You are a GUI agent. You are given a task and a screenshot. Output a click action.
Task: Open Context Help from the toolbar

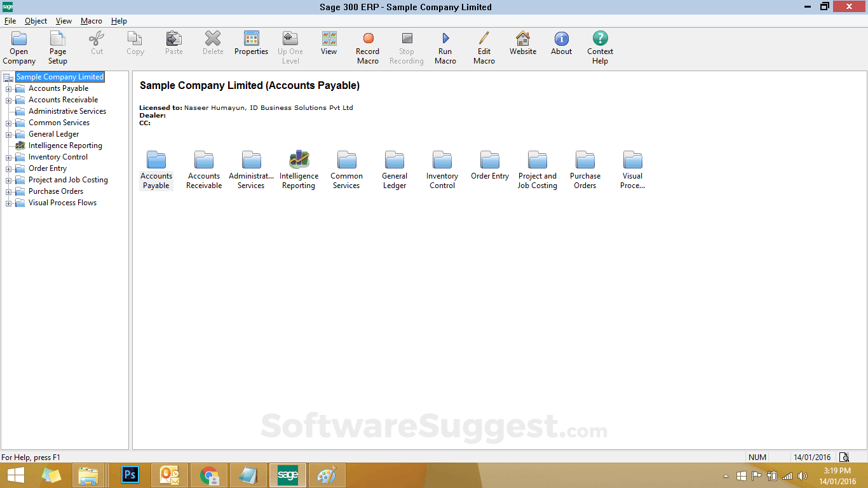pos(600,48)
